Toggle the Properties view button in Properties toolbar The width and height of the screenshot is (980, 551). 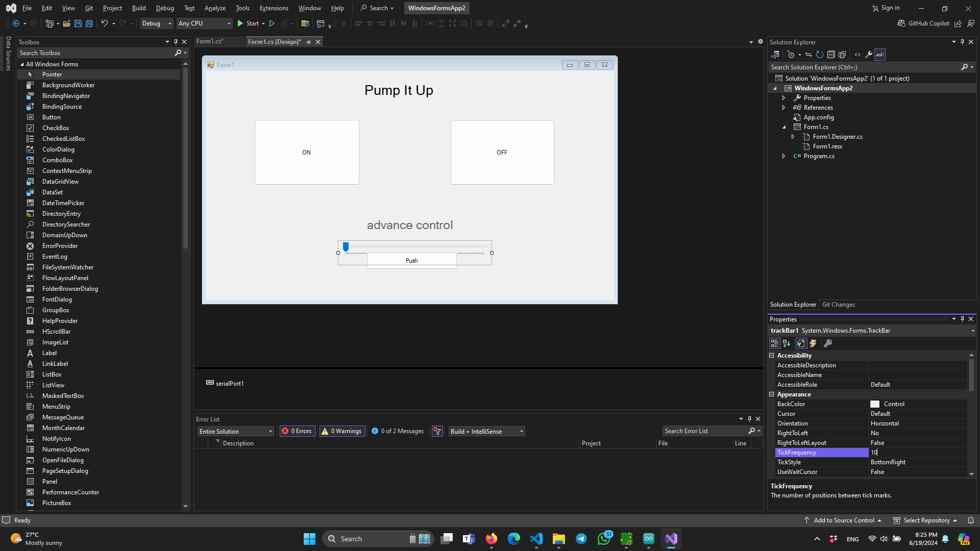coord(801,344)
